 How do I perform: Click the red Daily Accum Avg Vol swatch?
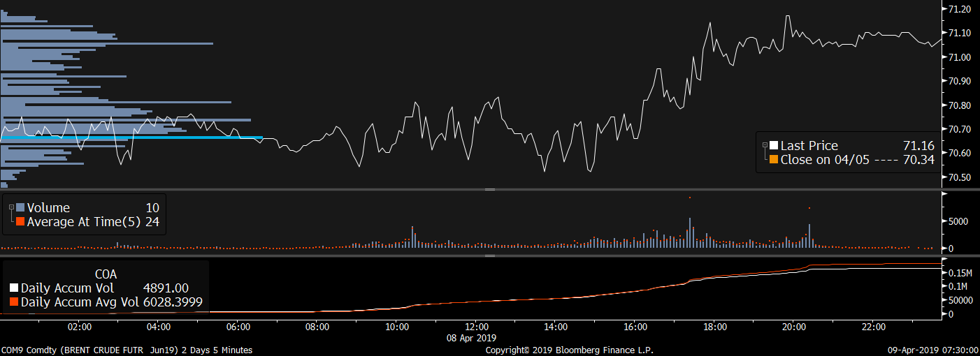point(14,302)
